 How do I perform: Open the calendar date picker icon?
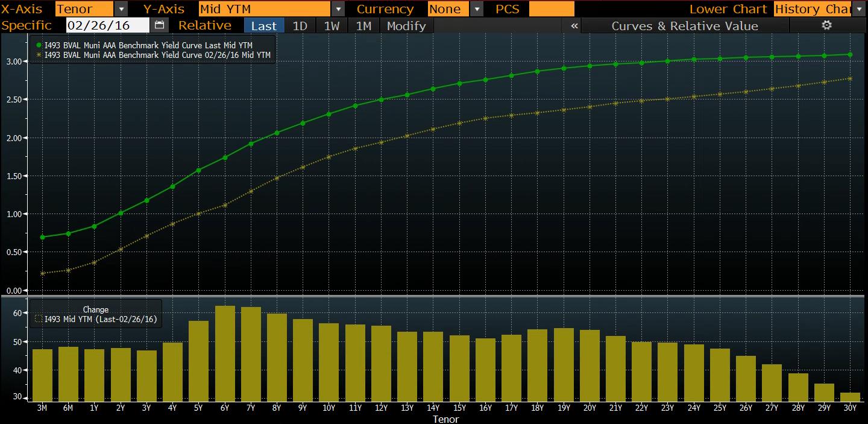[159, 25]
